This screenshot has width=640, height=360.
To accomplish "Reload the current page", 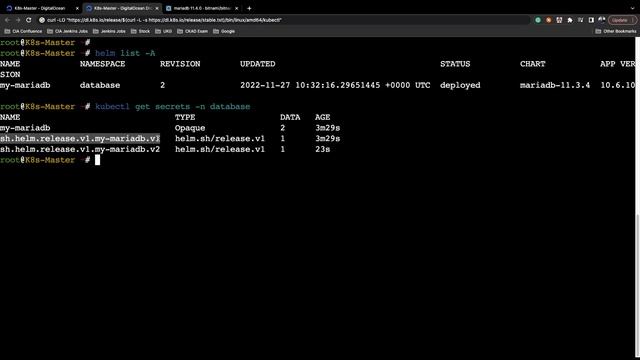I will [29, 20].
